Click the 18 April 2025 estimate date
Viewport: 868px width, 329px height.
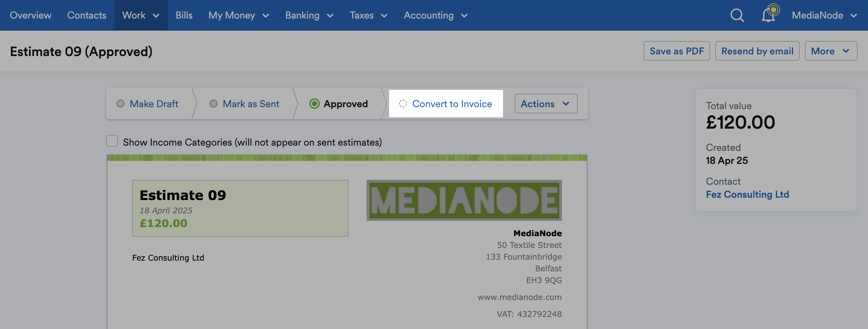(x=166, y=210)
